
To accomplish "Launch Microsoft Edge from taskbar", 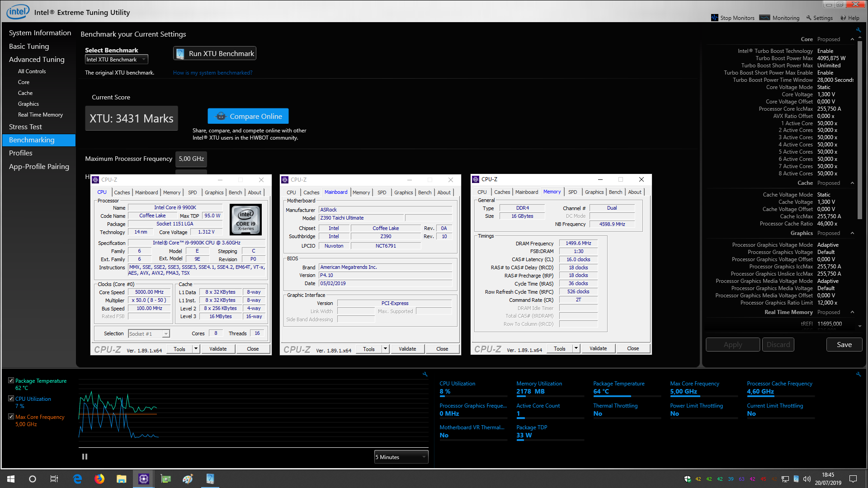I will (x=77, y=479).
